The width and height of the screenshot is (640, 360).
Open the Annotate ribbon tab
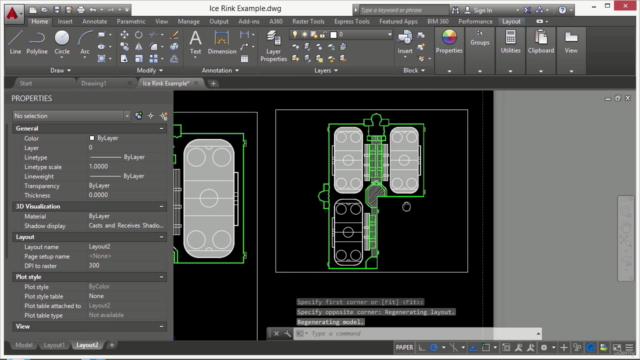click(x=95, y=21)
